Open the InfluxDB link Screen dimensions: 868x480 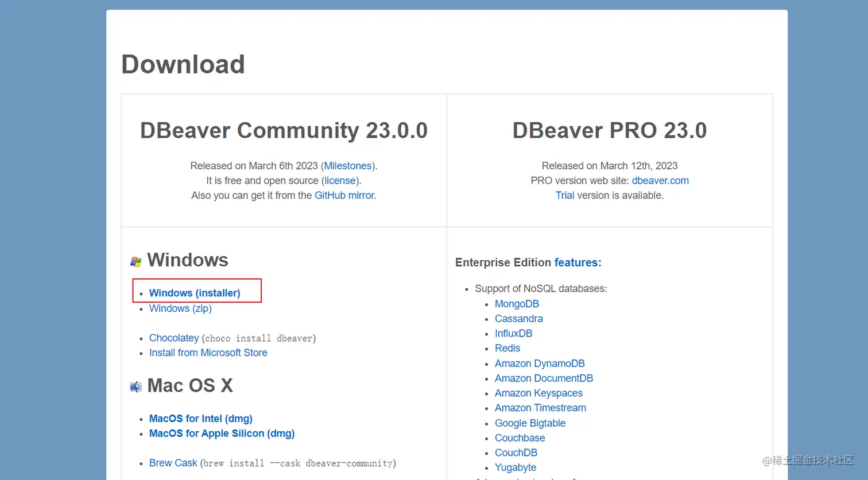pyautogui.click(x=514, y=334)
